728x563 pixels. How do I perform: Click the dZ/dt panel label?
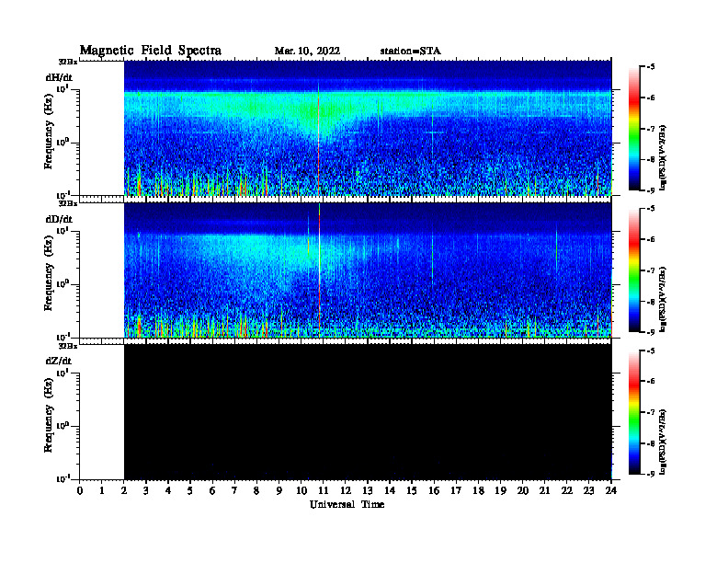pyautogui.click(x=59, y=361)
